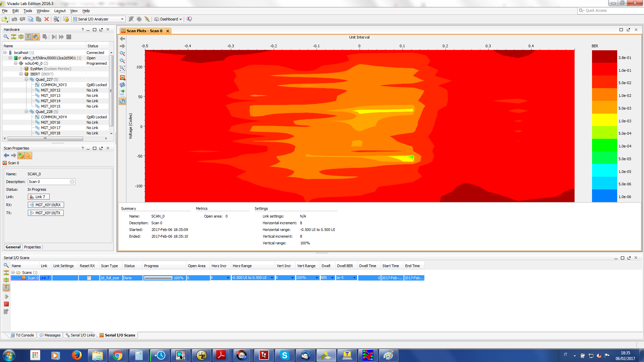Image resolution: width=644 pixels, height=362 pixels.
Task: Collapse all rows in Serial I/O Scans panel
Action: click(6, 273)
